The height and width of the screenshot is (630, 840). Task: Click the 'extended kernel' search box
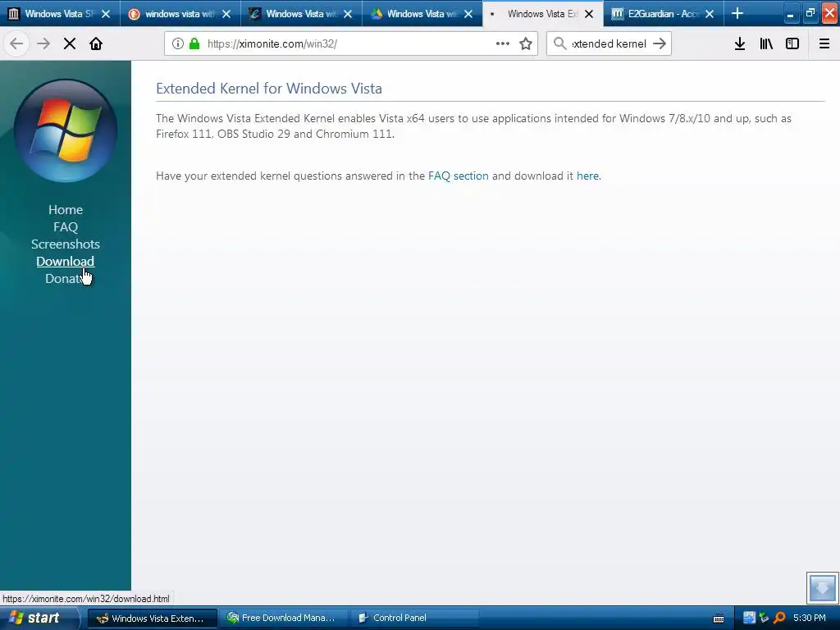click(x=609, y=43)
